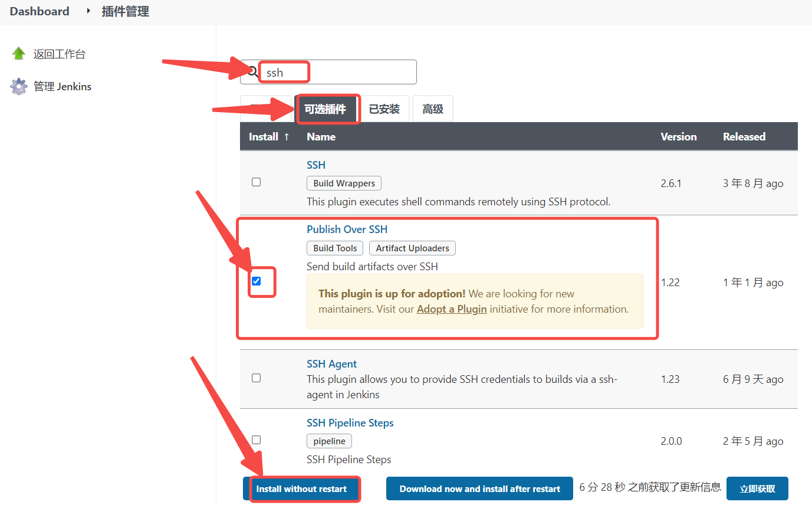
Task: Click the update info text '6 分 28 秒'
Action: [x=601, y=487]
